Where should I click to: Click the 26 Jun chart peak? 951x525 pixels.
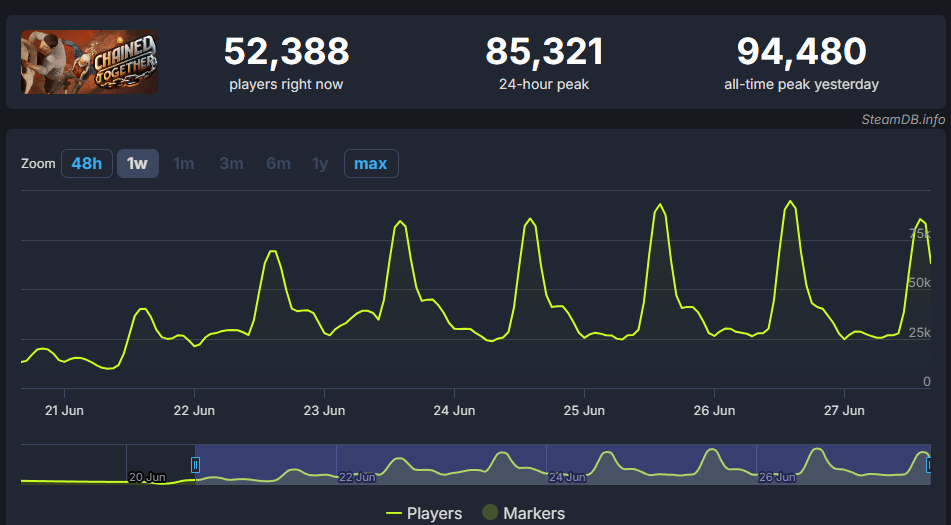(x=789, y=201)
